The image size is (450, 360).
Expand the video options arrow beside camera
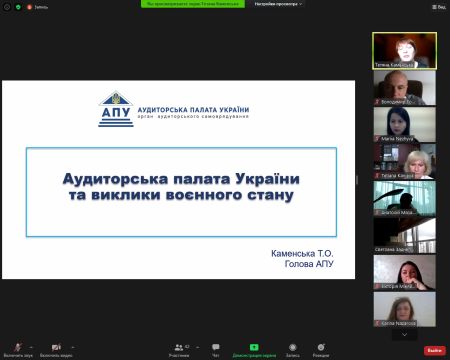pyautogui.click(x=73, y=347)
